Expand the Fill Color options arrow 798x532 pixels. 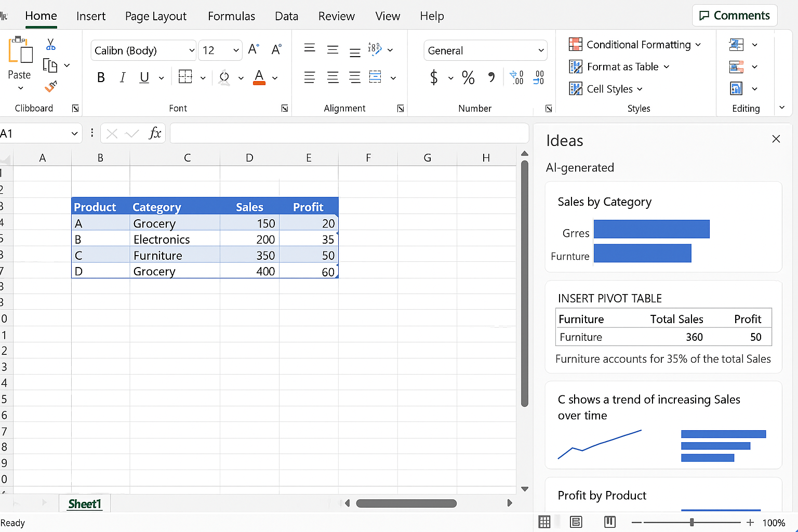(x=241, y=78)
